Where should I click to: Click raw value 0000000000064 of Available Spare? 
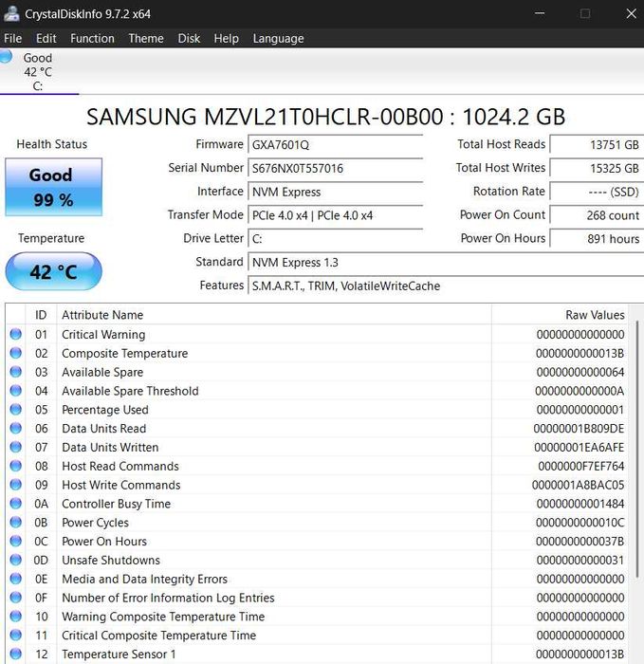(580, 372)
